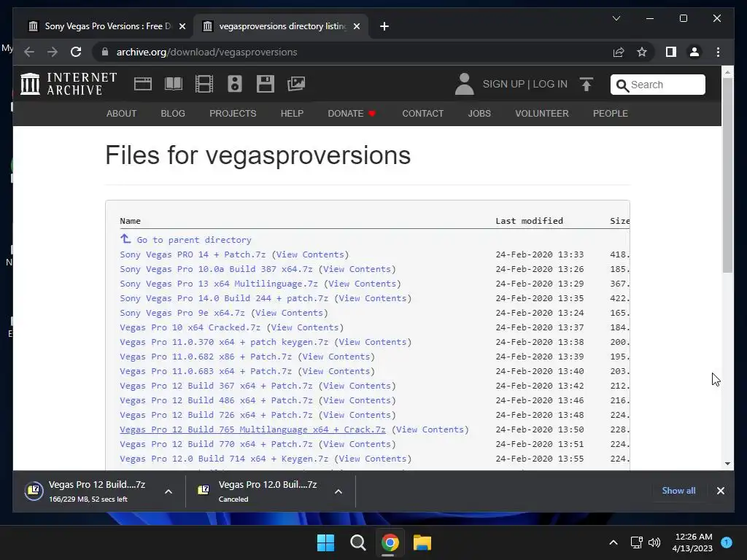Image resolution: width=747 pixels, height=560 pixels.
Task: View Contents of Vegas Pro 10 x64 Cracked.7z
Action: tap(305, 327)
